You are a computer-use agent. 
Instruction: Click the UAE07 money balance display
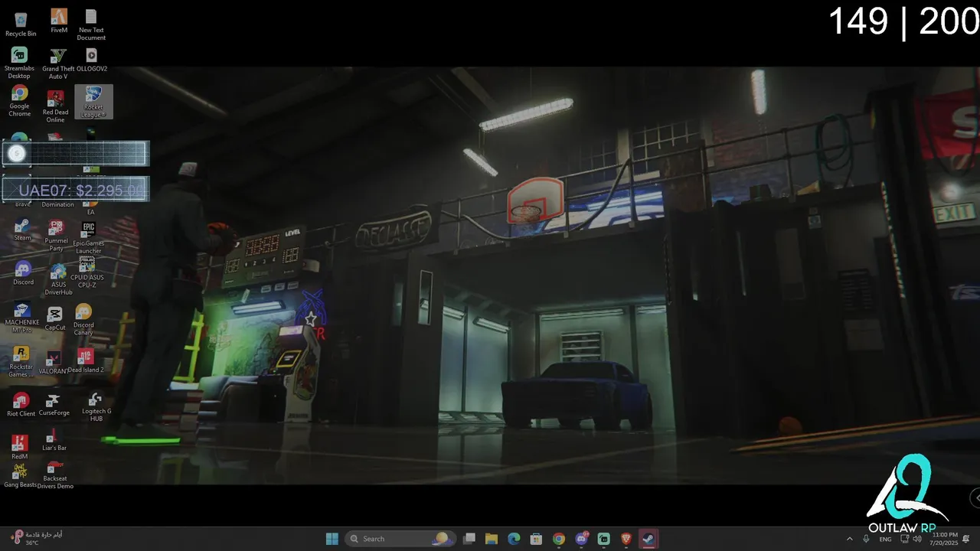76,190
